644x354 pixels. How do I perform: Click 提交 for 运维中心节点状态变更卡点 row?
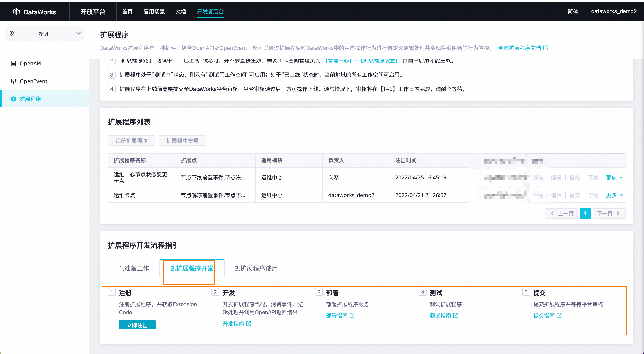pyautogui.click(x=574, y=178)
